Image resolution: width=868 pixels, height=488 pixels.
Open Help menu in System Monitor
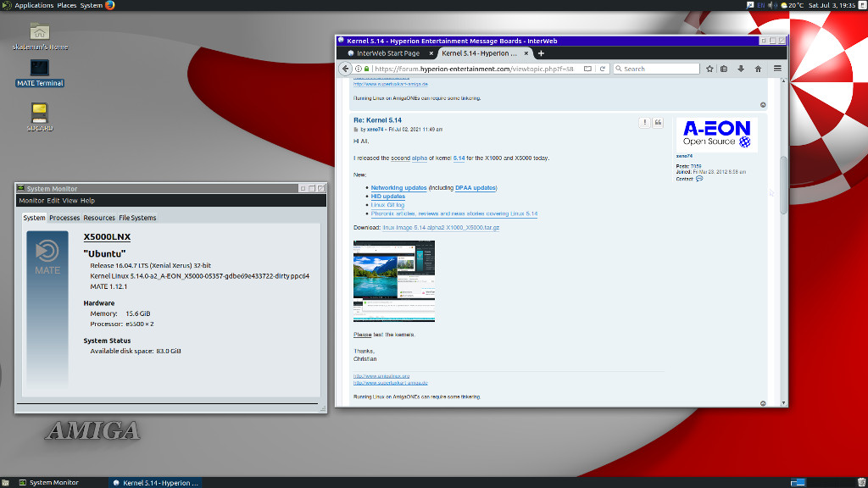(x=87, y=200)
